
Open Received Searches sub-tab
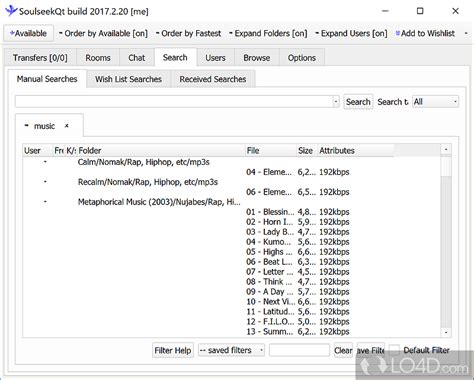pyautogui.click(x=213, y=79)
